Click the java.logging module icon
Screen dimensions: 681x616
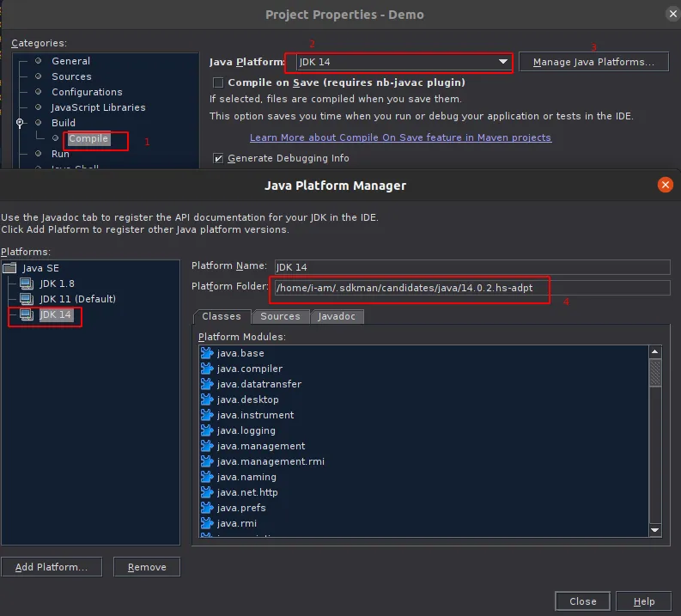click(x=207, y=430)
